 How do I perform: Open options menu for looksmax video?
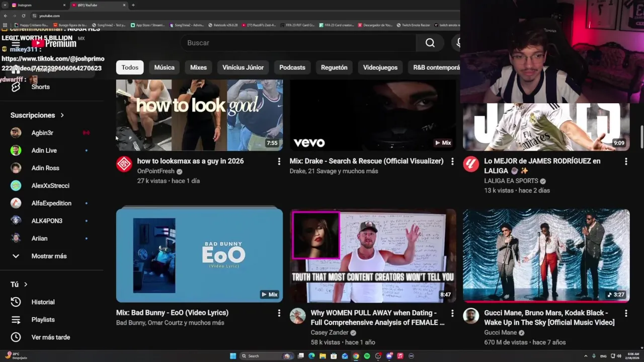[x=279, y=161]
